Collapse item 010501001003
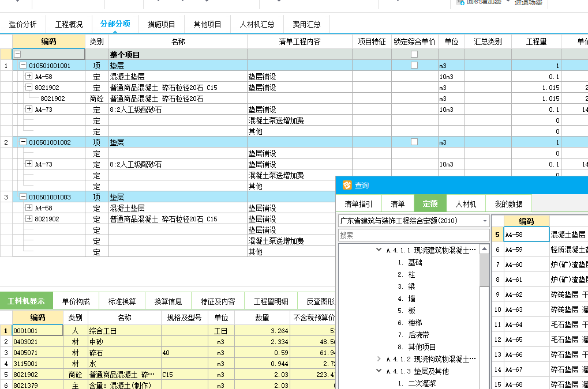Image resolution: width=588 pixels, height=389 pixels. coord(23,197)
